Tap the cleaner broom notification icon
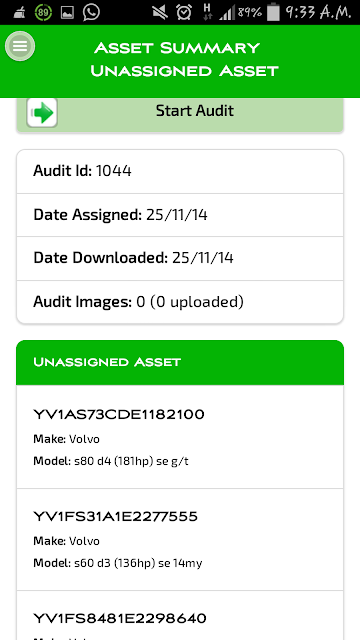Screen dimensions: 360x640 (18, 13)
